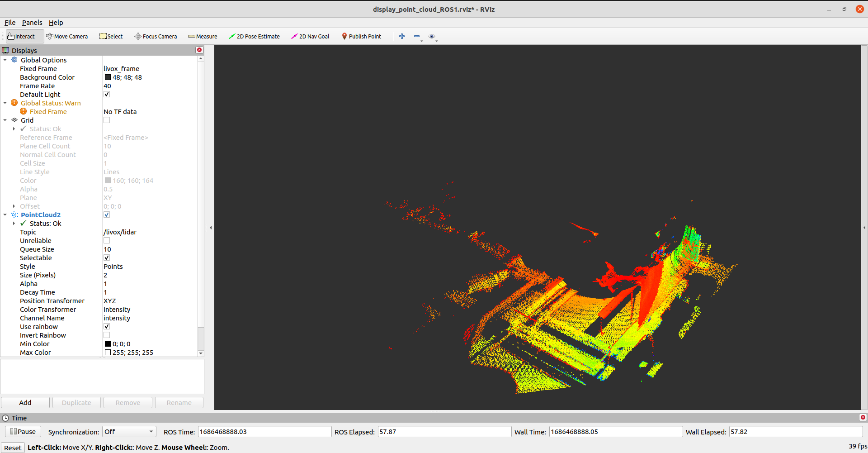Close the Displays panel
Viewport: 868px width, 453px height.
tap(199, 50)
